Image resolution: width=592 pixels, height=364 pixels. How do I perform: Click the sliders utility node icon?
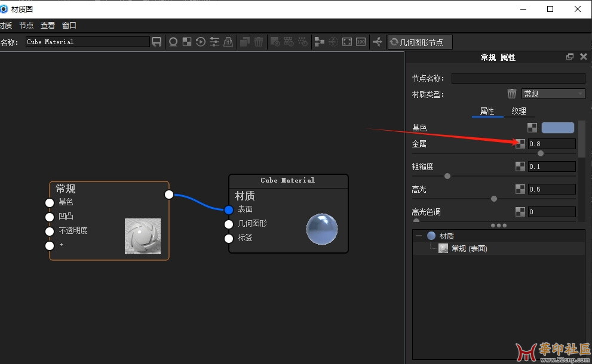click(x=214, y=42)
